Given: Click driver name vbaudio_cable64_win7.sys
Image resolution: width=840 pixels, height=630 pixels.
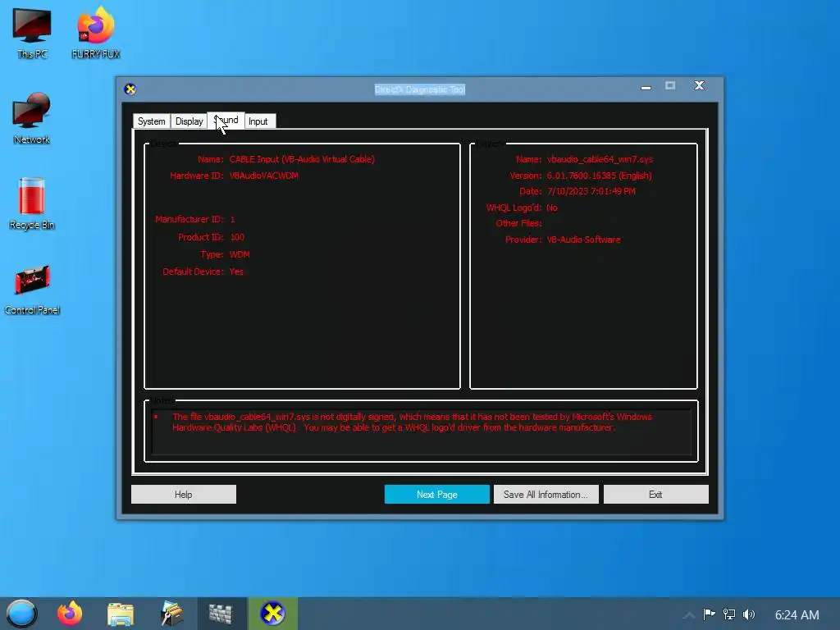Looking at the screenshot, I should point(600,159).
